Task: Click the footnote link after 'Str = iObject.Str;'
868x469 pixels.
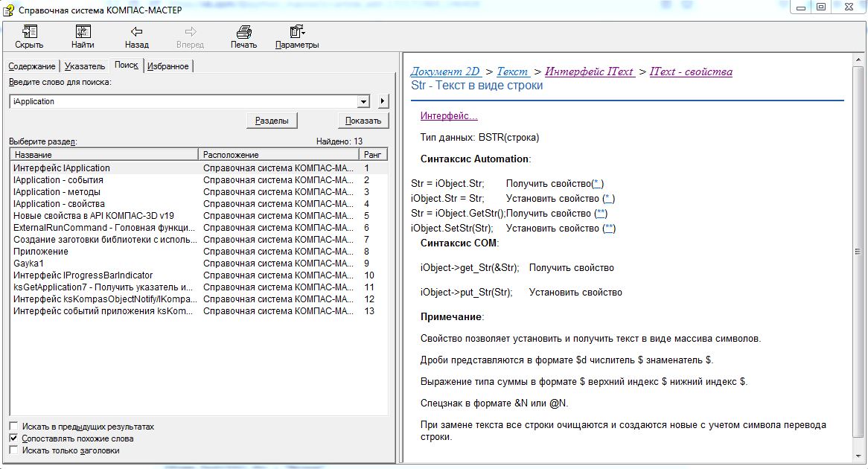Action: pos(597,184)
